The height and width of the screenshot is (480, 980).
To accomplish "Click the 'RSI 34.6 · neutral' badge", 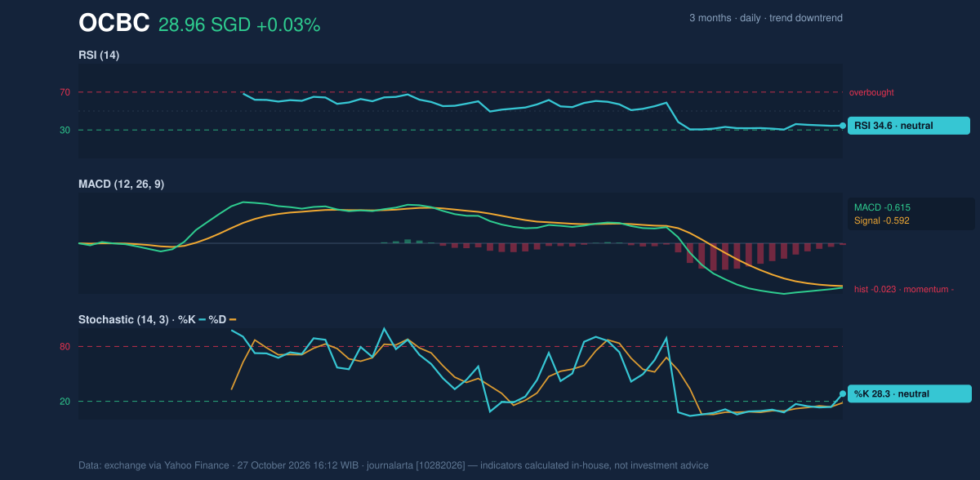I will click(909, 126).
